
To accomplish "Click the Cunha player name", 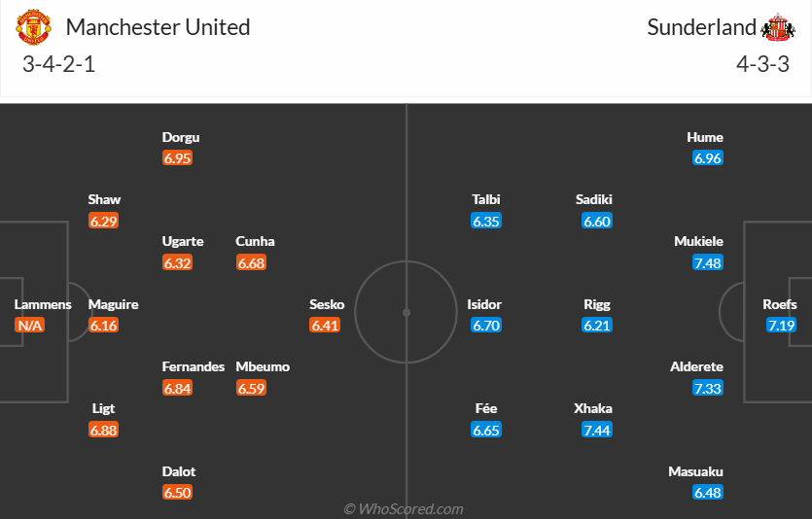I will click(x=255, y=241).
